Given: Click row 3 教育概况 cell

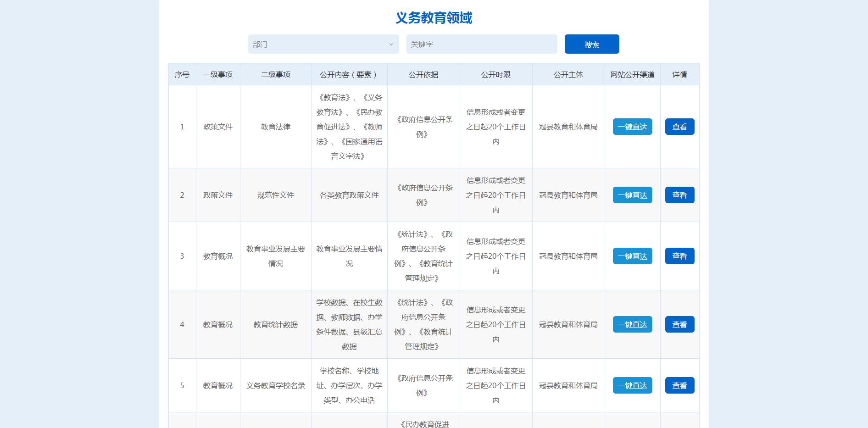Looking at the screenshot, I should pos(218,256).
